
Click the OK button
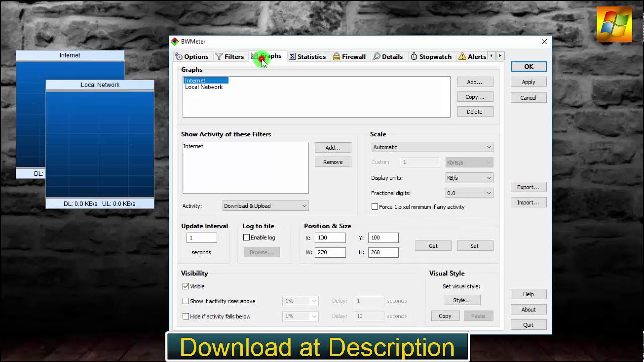pyautogui.click(x=528, y=66)
